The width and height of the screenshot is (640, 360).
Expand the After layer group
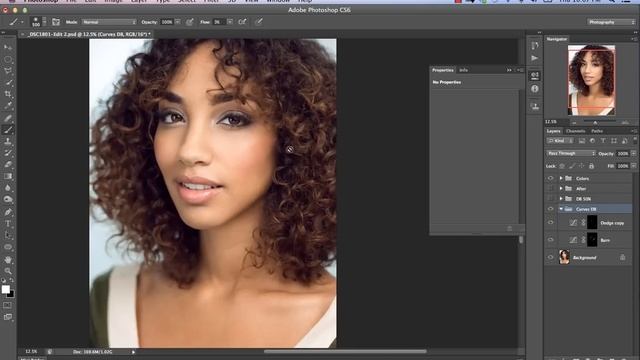pos(561,189)
